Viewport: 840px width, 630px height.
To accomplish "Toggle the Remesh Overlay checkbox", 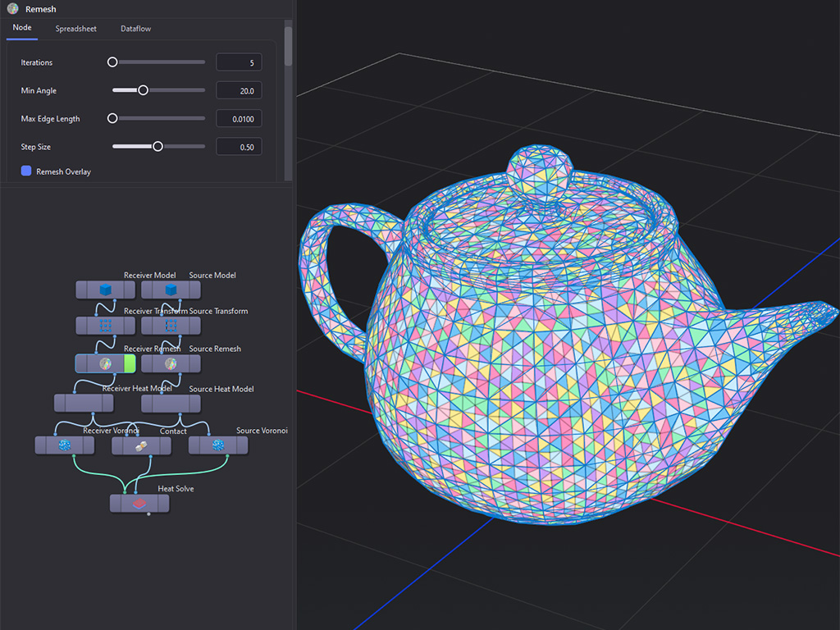I will [x=25, y=171].
